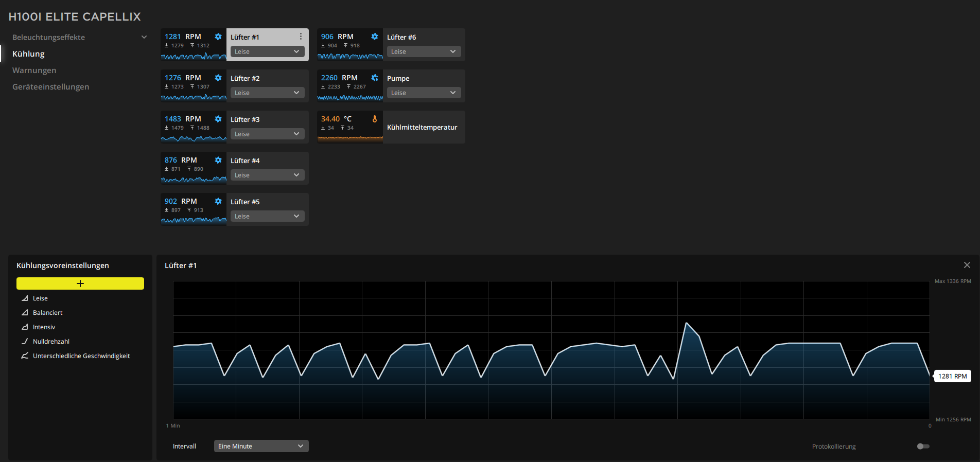Open the Intervall Eine Minute dropdown

tap(261, 446)
